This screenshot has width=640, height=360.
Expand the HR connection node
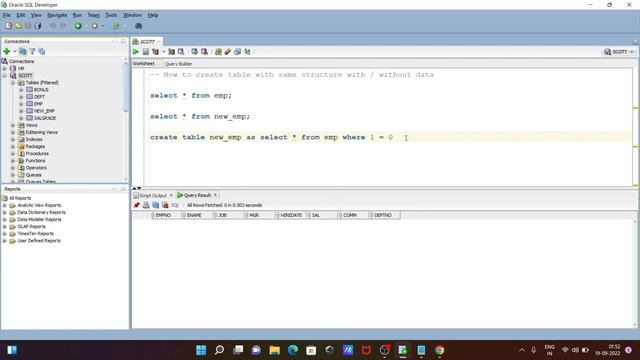pyautogui.click(x=4, y=69)
